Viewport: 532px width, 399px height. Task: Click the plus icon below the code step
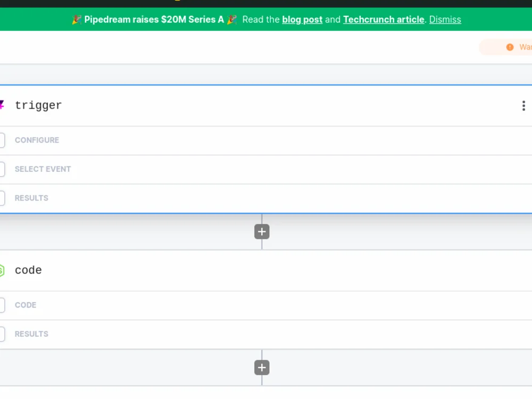[261, 367]
